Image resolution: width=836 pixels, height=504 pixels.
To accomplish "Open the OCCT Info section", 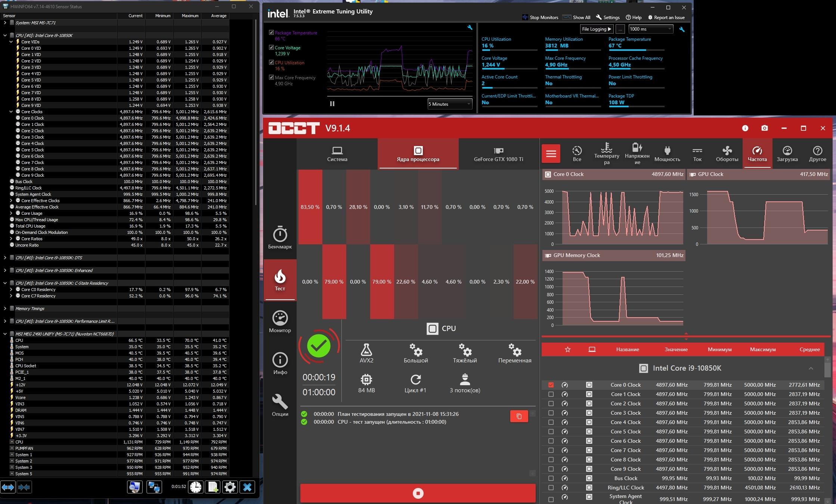I will click(280, 363).
